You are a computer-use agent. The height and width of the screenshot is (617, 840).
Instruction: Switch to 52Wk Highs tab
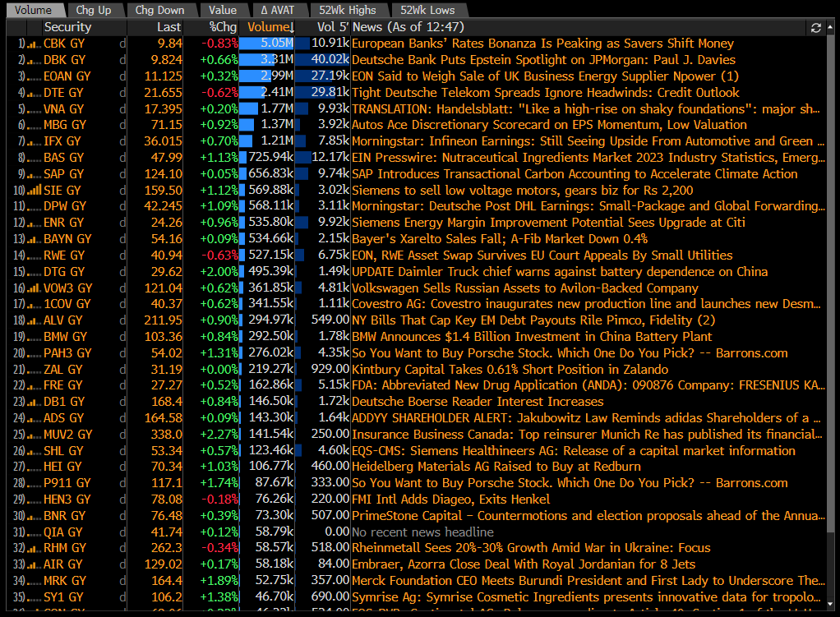(x=348, y=10)
